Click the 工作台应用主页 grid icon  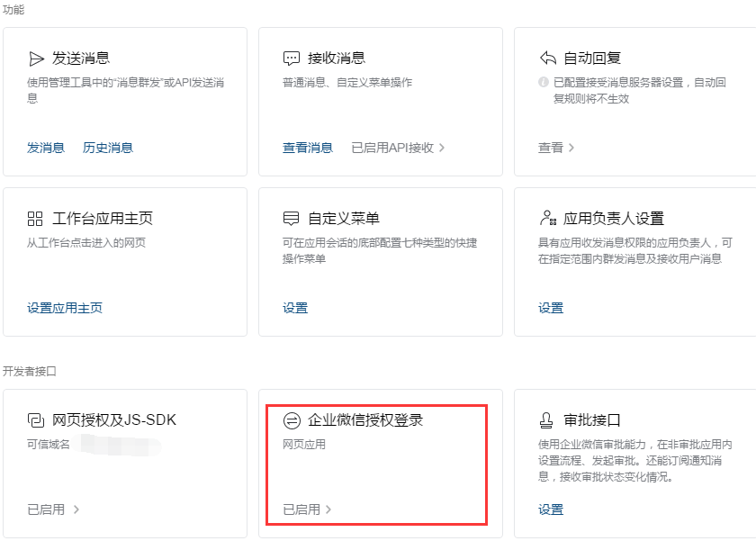coord(36,219)
